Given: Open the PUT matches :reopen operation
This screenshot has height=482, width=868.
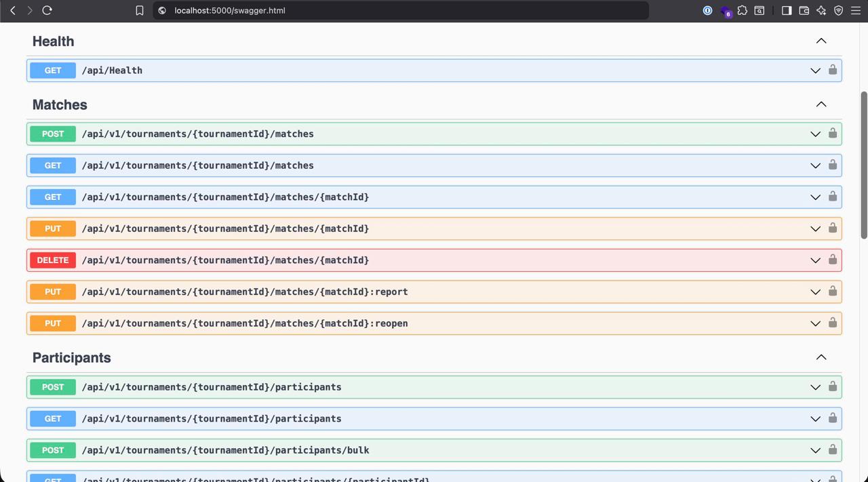Looking at the screenshot, I should 245,323.
